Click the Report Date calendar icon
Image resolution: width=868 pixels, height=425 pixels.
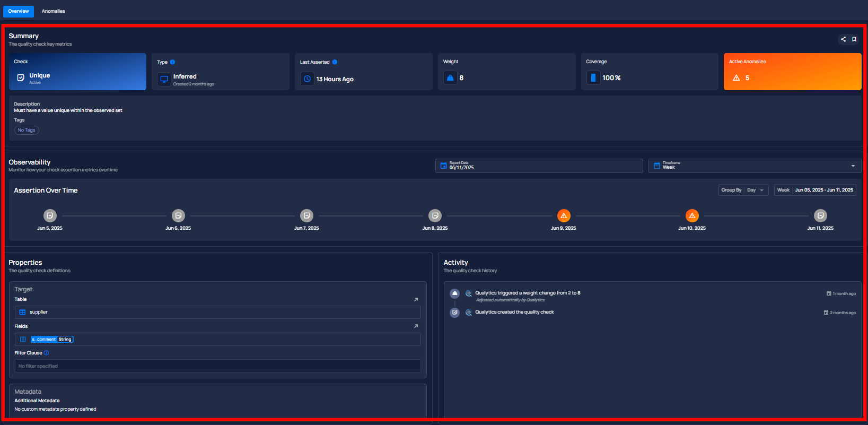[443, 166]
